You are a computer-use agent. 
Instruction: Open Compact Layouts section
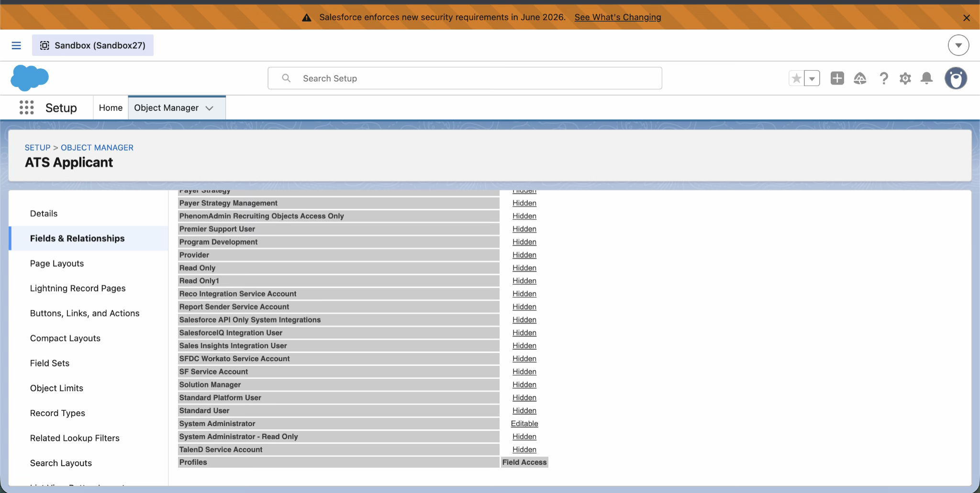point(65,338)
